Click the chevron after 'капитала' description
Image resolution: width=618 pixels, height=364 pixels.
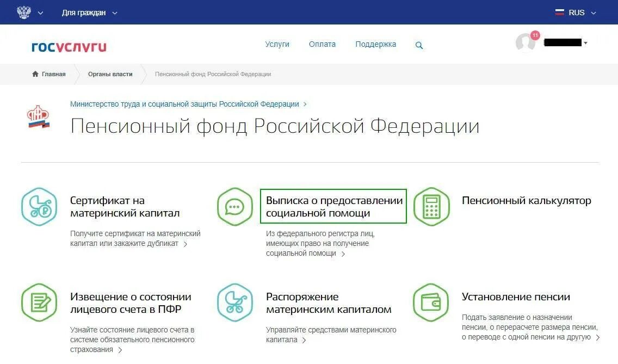point(304,340)
